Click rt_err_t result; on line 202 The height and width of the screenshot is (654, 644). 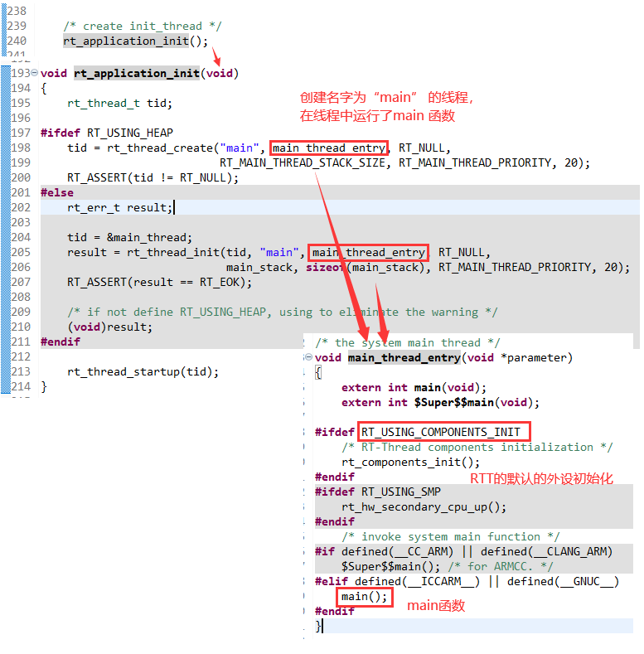[119, 207]
